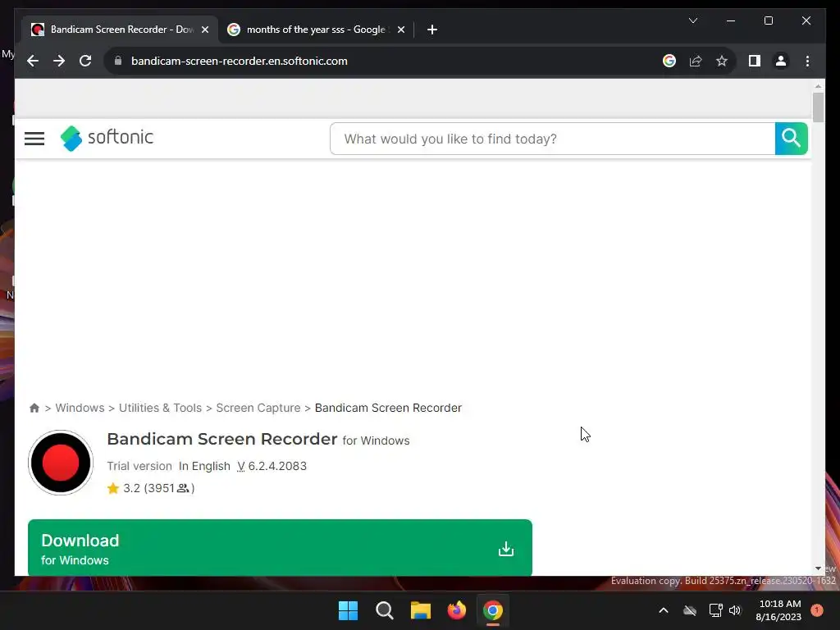Image resolution: width=840 pixels, height=630 pixels.
Task: View site info via the padlock icon
Action: [x=118, y=61]
